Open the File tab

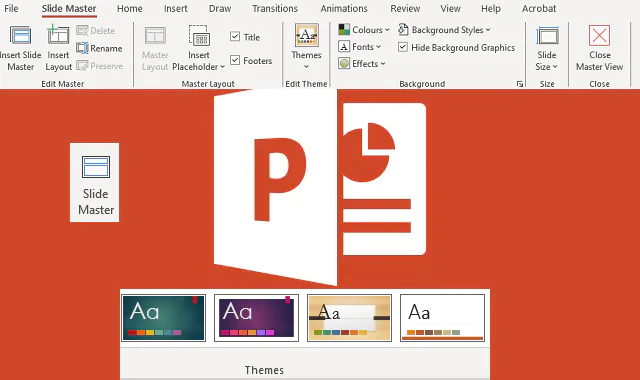click(11, 9)
